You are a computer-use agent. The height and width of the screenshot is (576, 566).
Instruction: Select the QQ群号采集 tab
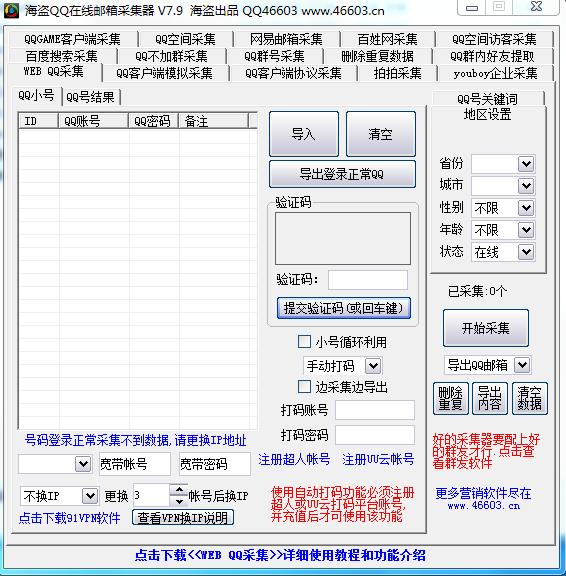pyautogui.click(x=274, y=56)
